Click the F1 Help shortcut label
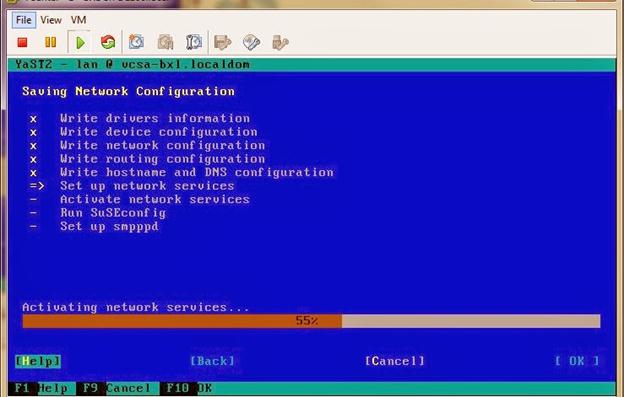Viewport: 624px width, 397px height. pos(41,388)
